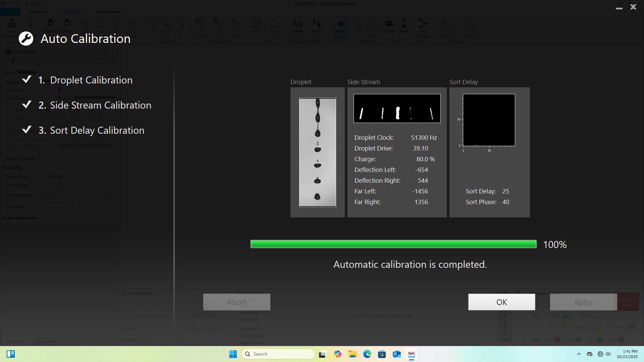This screenshot has width=644, height=362.
Task: Click the Side Stream Calibration checkmark
Action: pyautogui.click(x=26, y=105)
